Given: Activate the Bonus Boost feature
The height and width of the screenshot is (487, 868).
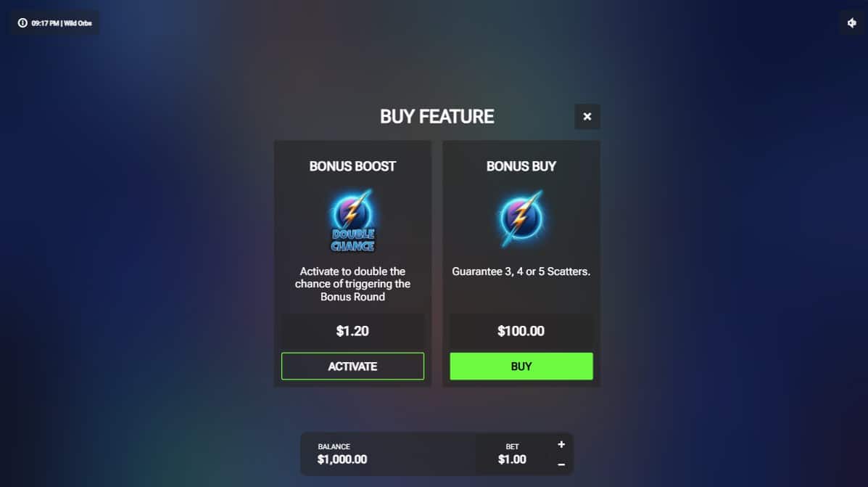Looking at the screenshot, I should pos(352,367).
